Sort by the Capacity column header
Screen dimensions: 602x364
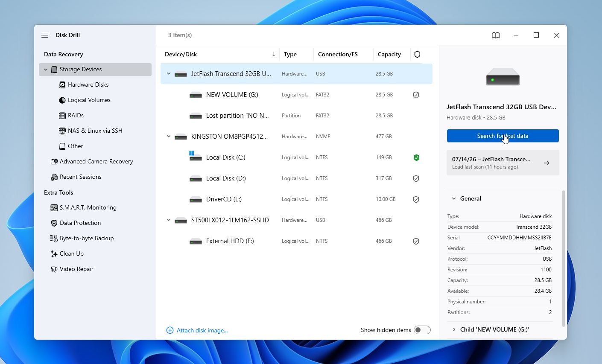[389, 54]
